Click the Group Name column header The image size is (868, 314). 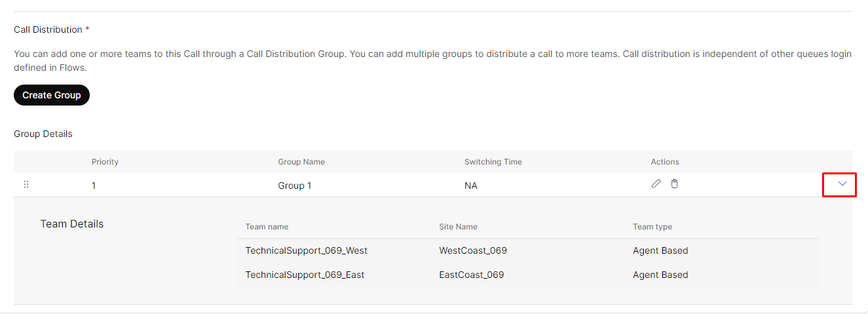pyautogui.click(x=301, y=162)
